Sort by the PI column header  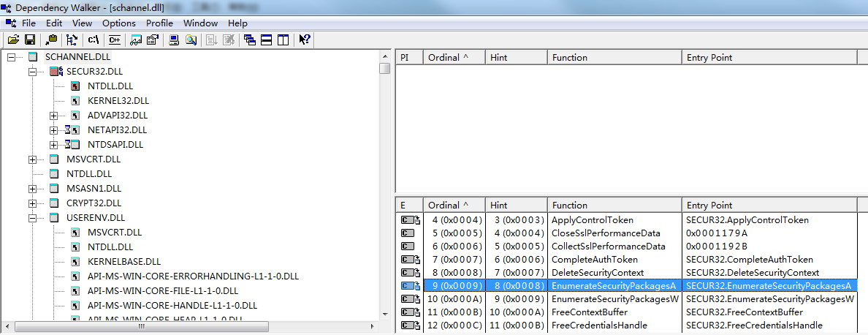(410, 57)
